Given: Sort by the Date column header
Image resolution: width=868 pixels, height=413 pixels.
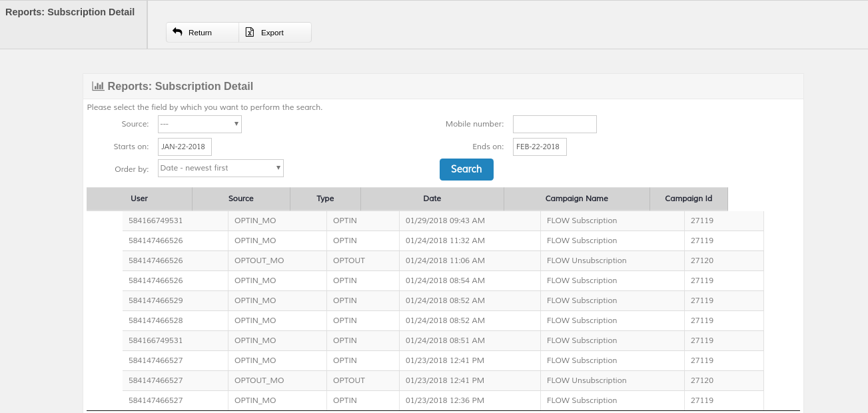Looking at the screenshot, I should (432, 199).
